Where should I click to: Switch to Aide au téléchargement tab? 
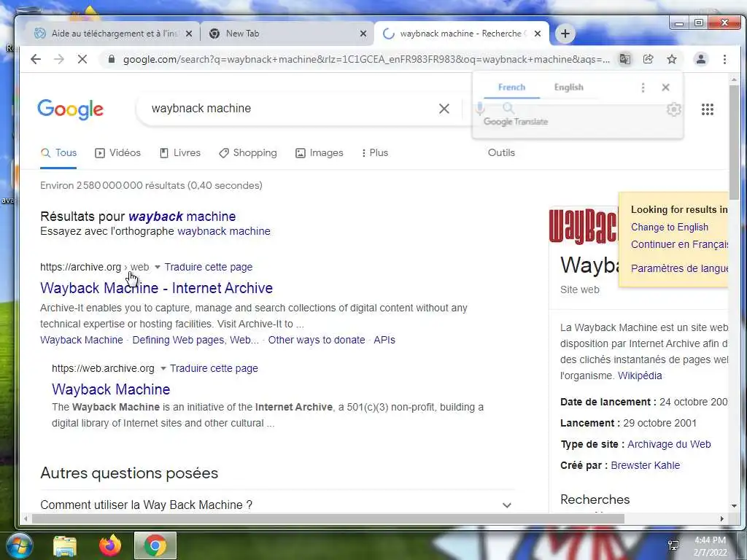pos(112,34)
